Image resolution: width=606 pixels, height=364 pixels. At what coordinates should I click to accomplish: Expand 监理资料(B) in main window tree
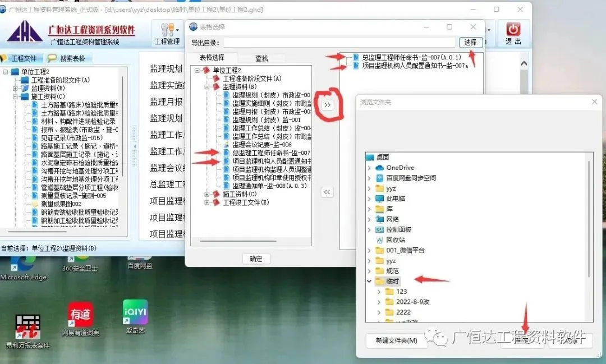pyautogui.click(x=15, y=89)
